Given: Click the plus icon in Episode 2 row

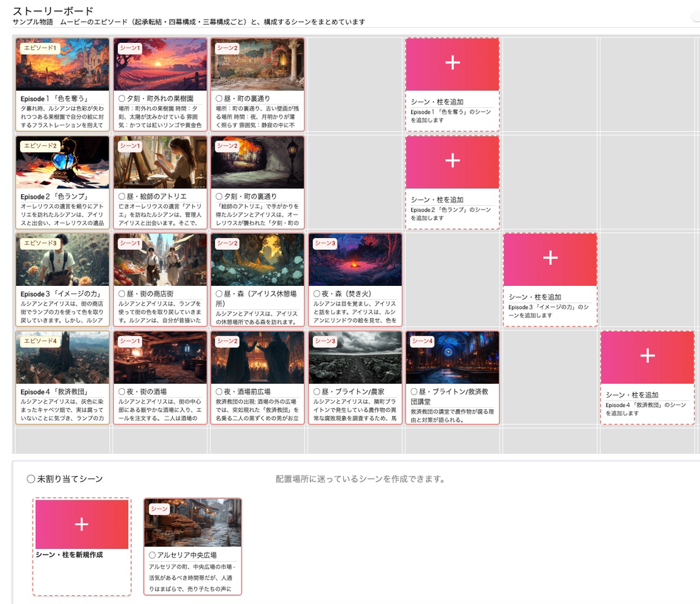Looking at the screenshot, I should (x=452, y=160).
